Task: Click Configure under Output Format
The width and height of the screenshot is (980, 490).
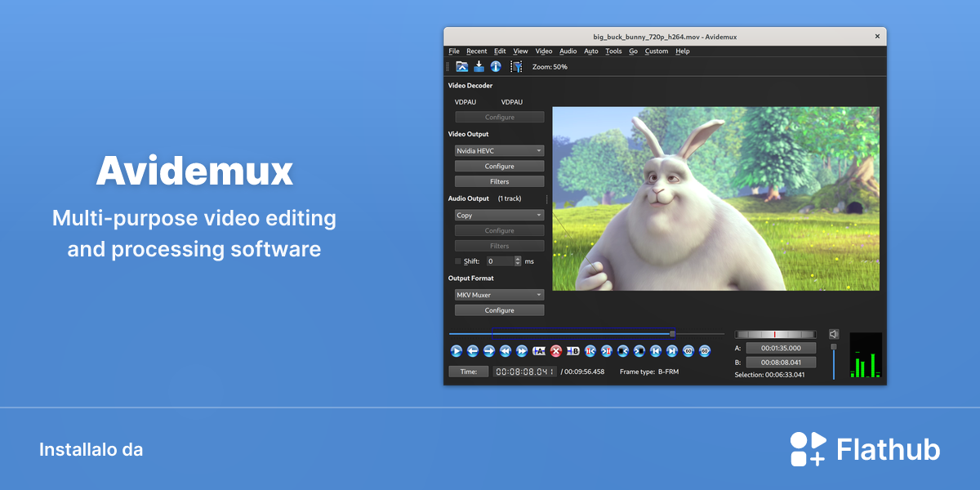Action: [x=499, y=310]
